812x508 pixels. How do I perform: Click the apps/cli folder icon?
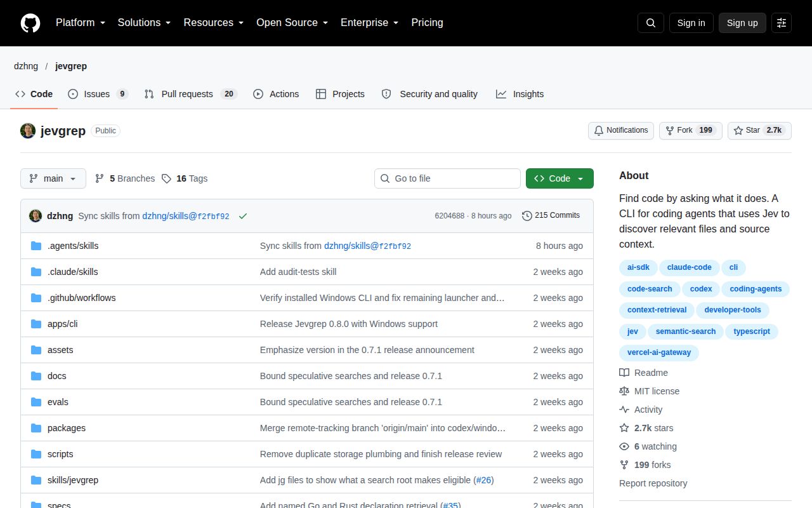(x=36, y=324)
